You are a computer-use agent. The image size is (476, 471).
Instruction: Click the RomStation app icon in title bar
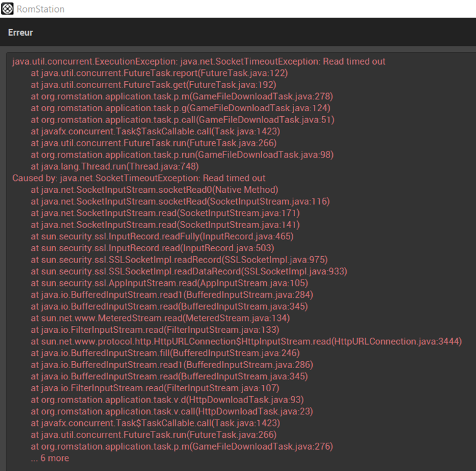(8, 9)
